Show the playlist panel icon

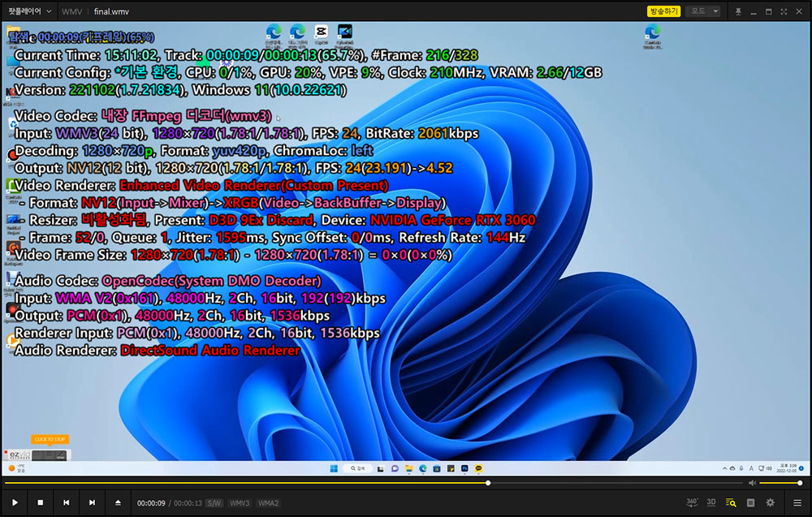pos(750,502)
